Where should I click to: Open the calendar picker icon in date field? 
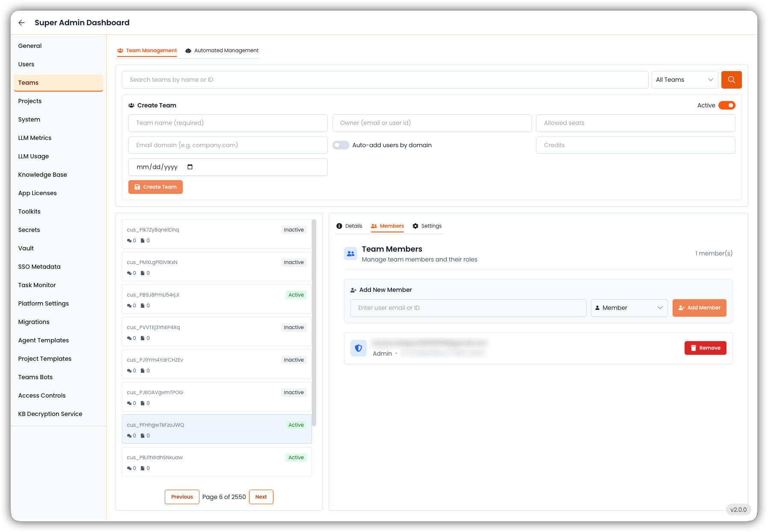pos(190,167)
